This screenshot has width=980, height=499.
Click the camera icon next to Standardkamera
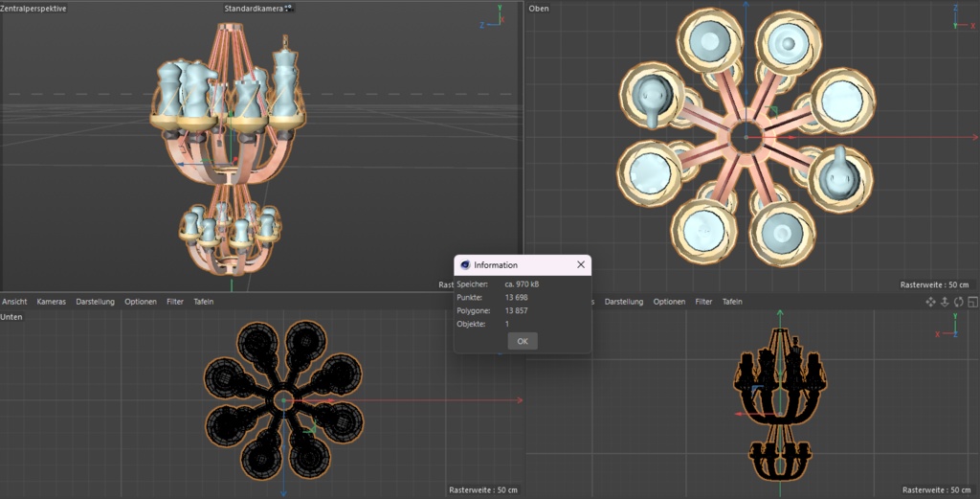coord(288,8)
